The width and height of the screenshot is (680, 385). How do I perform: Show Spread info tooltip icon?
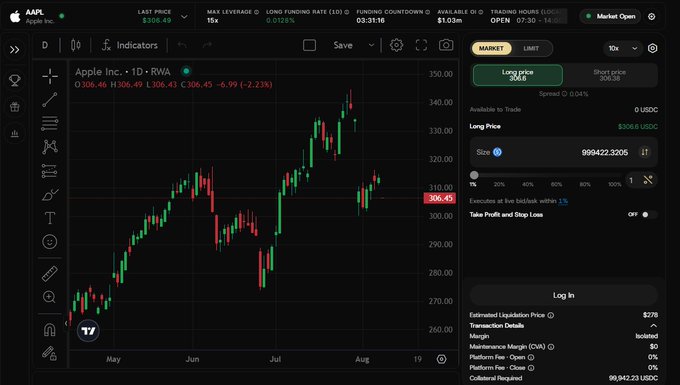(564, 94)
